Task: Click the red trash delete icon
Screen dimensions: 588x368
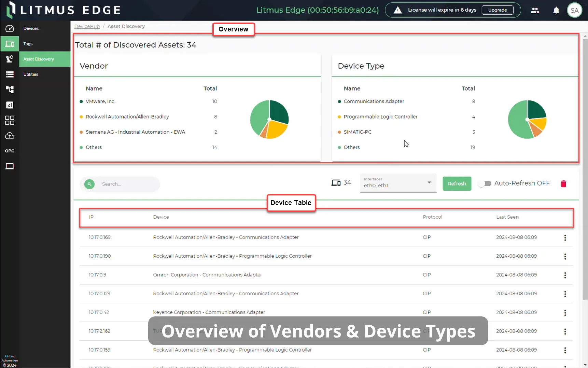Action: coord(563,184)
